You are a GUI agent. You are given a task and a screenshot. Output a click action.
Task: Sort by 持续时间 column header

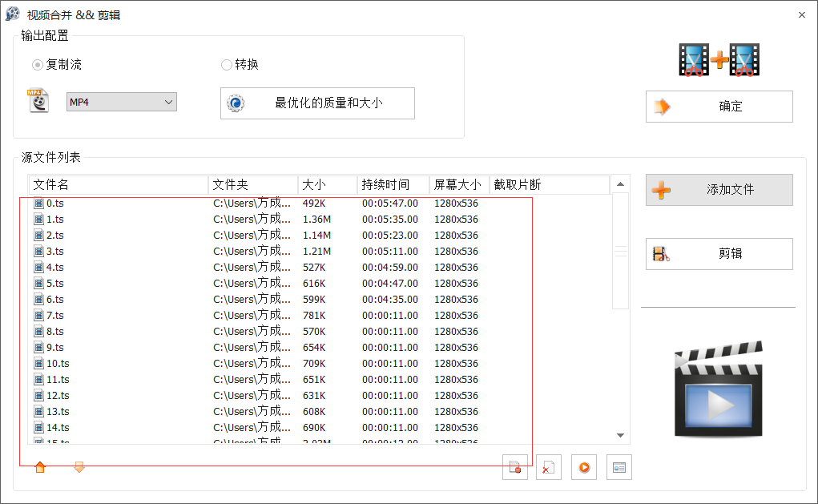point(393,185)
